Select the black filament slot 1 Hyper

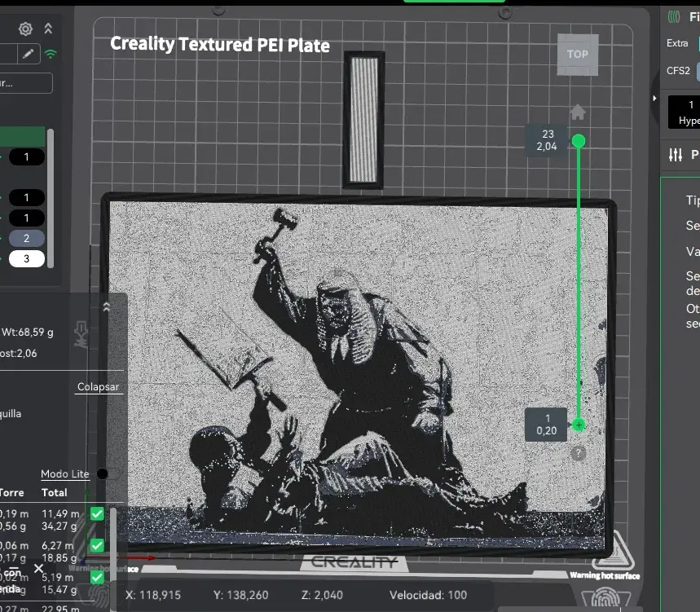tap(685, 112)
